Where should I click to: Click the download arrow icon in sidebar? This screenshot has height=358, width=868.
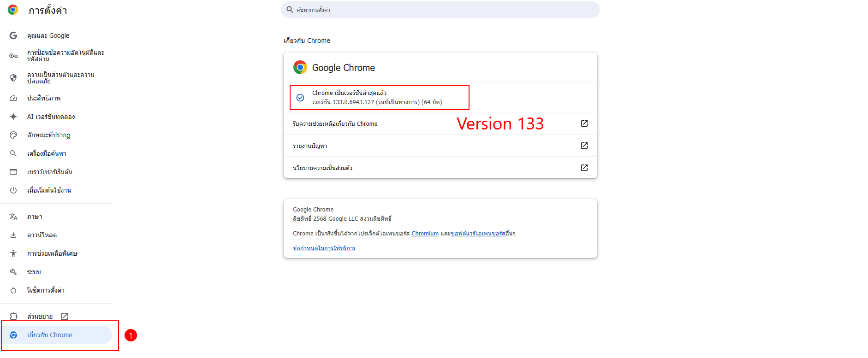click(x=13, y=235)
